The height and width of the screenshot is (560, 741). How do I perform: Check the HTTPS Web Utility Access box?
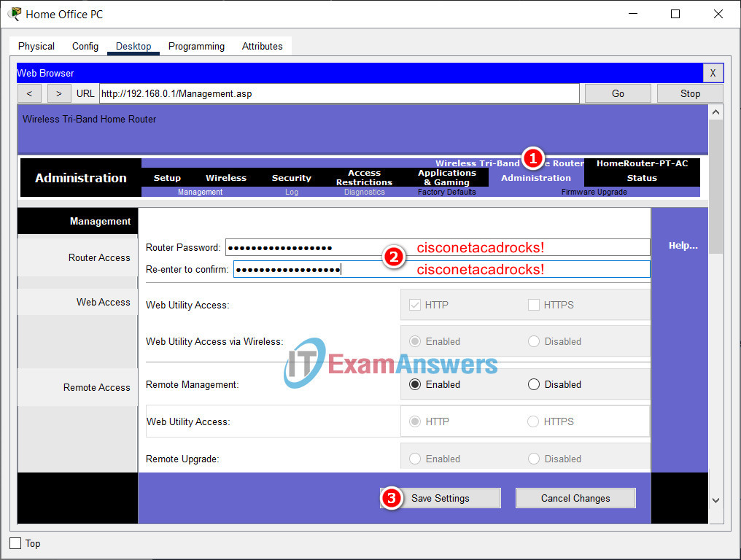pyautogui.click(x=534, y=305)
